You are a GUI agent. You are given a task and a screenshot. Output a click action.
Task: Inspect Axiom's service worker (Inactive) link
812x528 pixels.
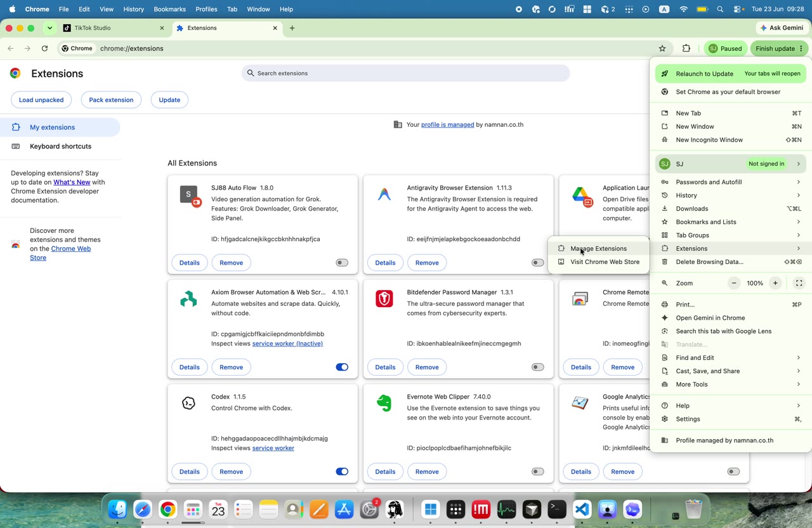click(287, 343)
